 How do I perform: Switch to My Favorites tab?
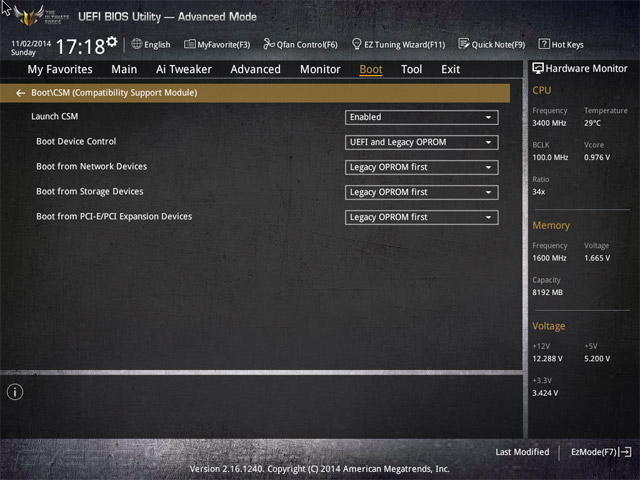pyautogui.click(x=60, y=69)
